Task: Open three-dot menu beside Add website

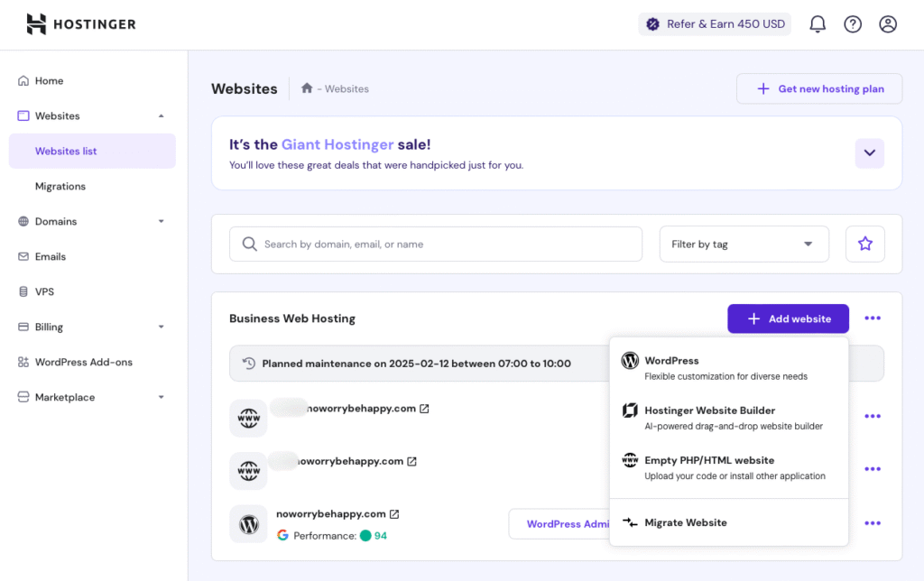Action: point(872,318)
